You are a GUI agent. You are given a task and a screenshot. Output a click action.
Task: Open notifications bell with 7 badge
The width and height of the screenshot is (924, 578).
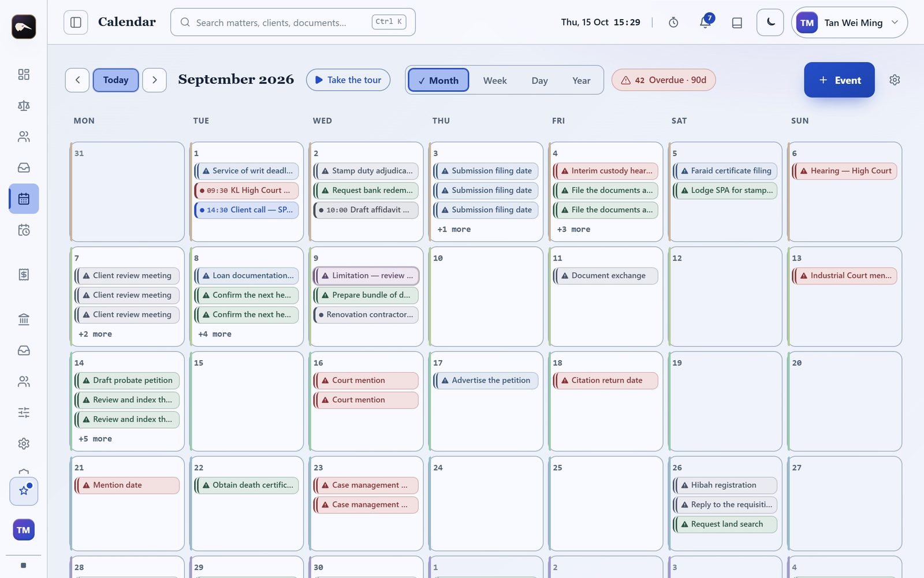tap(705, 23)
